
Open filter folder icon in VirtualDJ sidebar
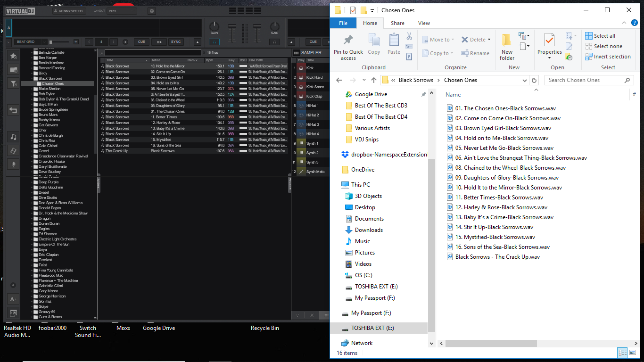[x=14, y=83]
